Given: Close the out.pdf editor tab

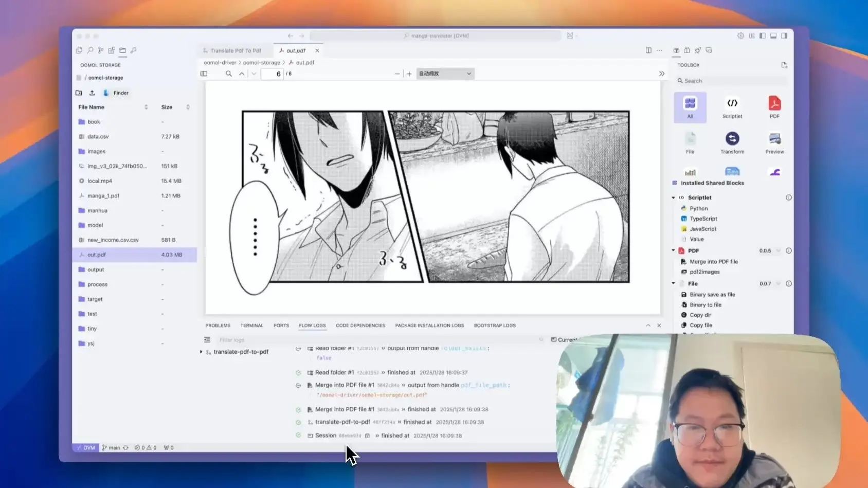Looking at the screenshot, I should coord(317,50).
